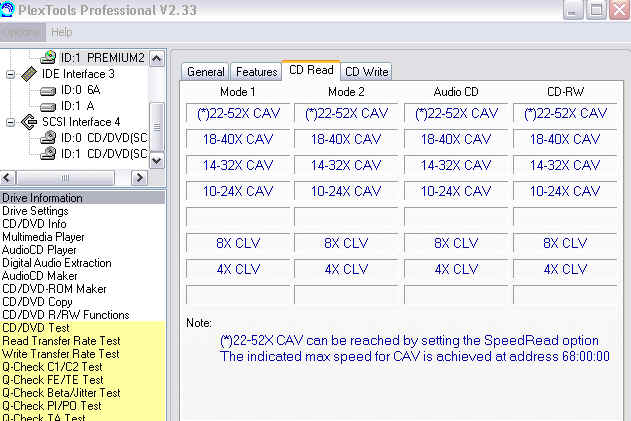Image resolution: width=631 pixels, height=421 pixels.
Task: Click CD-RW 10-24X CAV cell
Action: 565,191
